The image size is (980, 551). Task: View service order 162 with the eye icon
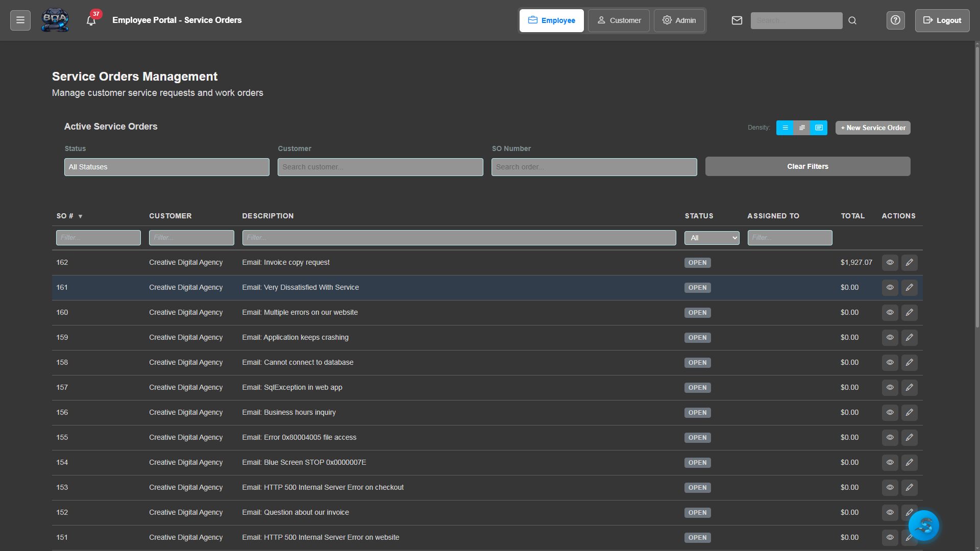pyautogui.click(x=890, y=263)
